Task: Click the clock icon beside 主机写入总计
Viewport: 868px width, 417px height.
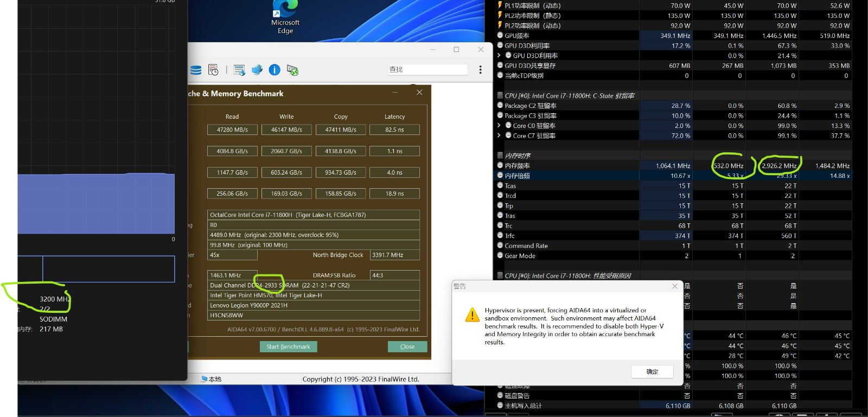Action: (x=500, y=405)
